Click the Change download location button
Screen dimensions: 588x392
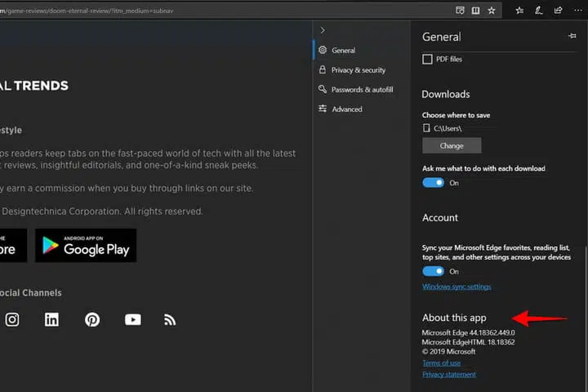pos(452,145)
